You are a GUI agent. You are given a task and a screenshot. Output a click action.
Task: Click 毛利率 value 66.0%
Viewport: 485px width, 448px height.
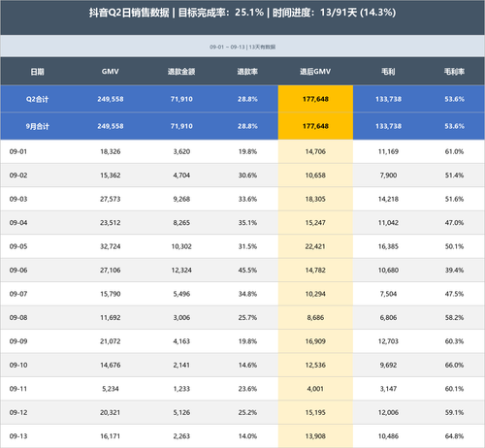point(454,366)
